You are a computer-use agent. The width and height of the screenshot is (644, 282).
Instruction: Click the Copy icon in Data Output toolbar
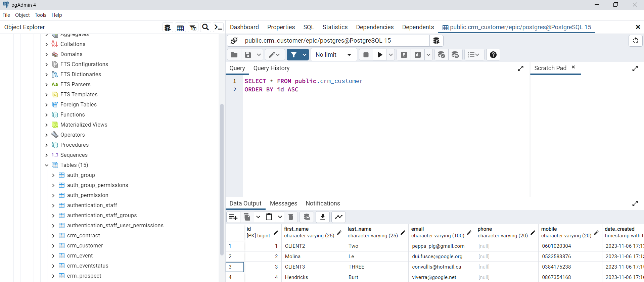tap(247, 217)
